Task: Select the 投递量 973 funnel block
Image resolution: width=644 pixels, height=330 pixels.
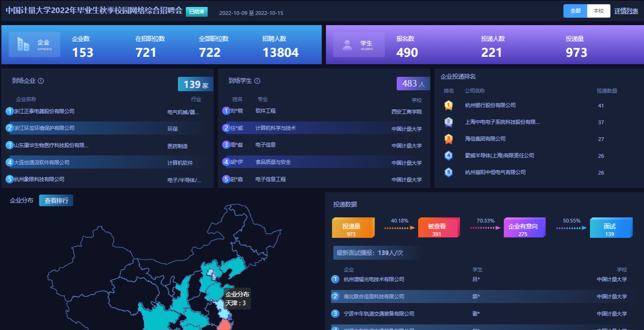Action: point(351,228)
